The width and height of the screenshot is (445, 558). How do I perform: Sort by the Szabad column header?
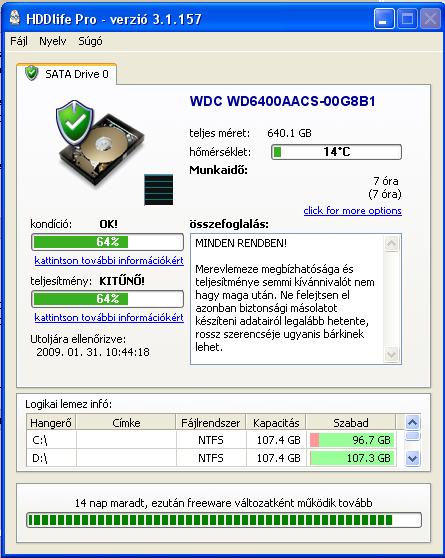351,423
